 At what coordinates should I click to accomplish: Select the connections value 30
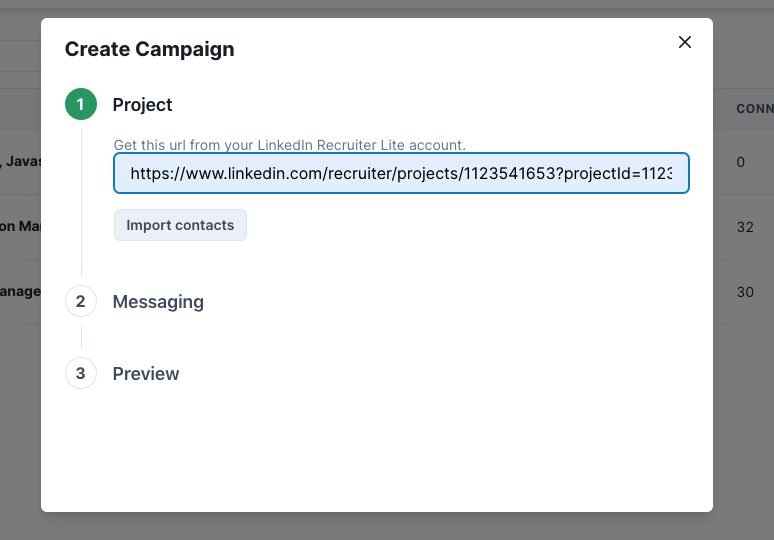coord(744,292)
